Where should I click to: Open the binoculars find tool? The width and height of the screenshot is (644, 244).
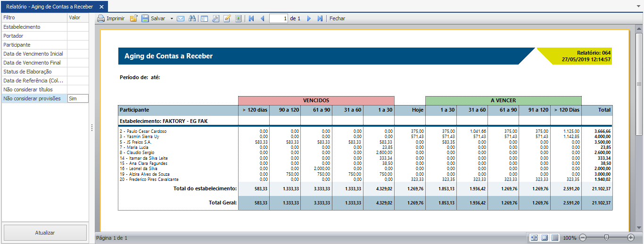pyautogui.click(x=192, y=18)
